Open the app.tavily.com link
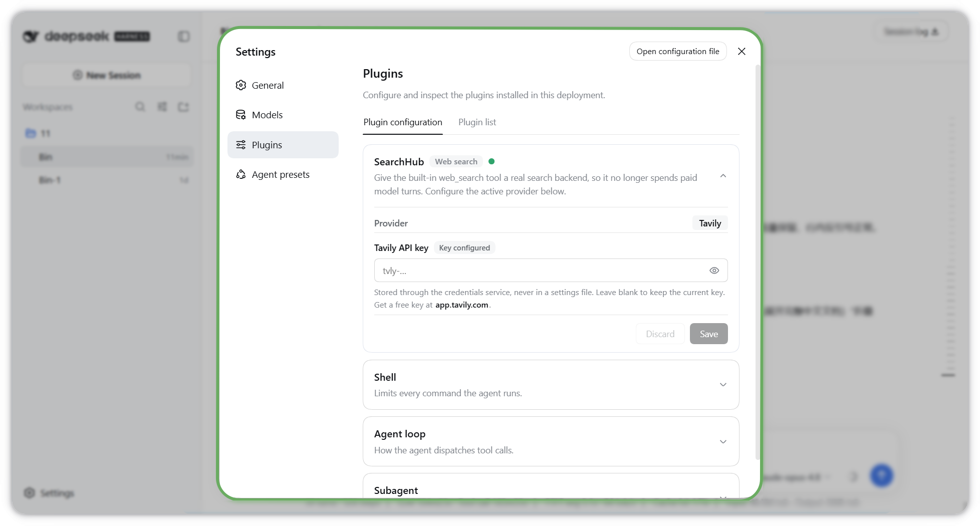Screen dimensions: 980x526 pos(462,305)
